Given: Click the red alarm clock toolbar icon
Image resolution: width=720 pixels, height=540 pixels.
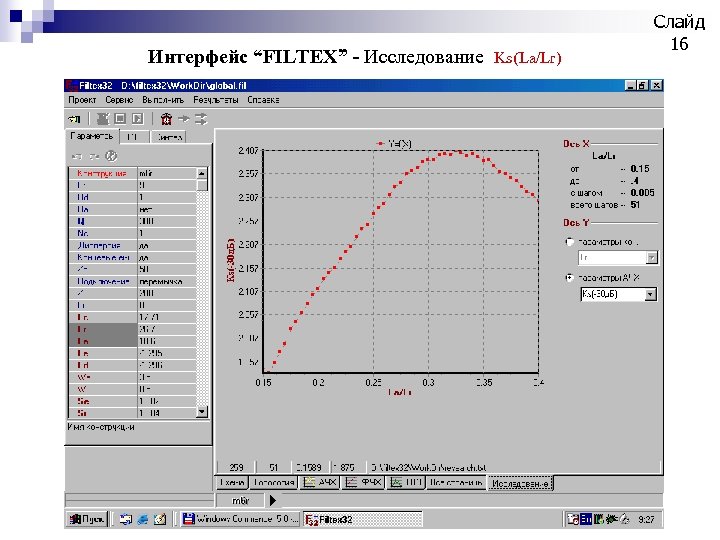Looking at the screenshot, I should tap(166, 119).
